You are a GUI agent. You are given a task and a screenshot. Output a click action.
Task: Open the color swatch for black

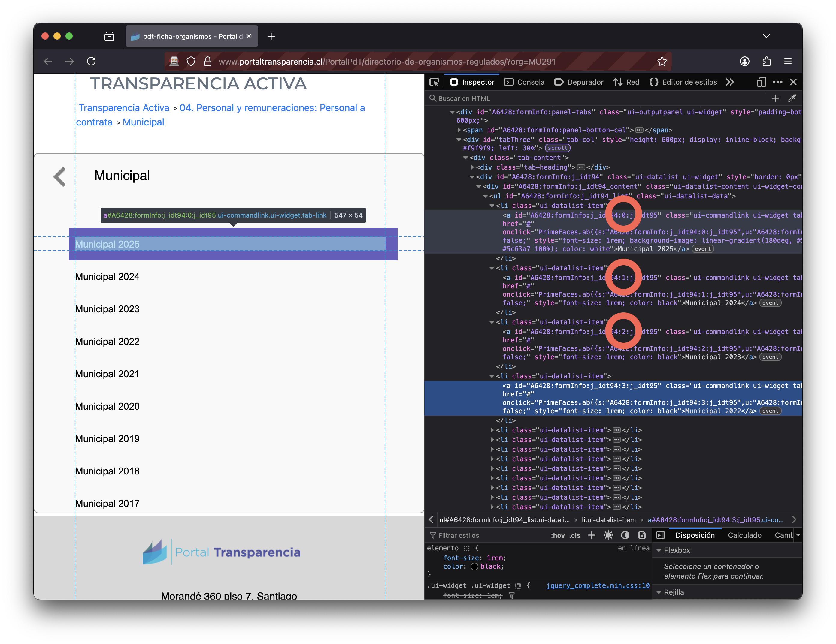(474, 566)
